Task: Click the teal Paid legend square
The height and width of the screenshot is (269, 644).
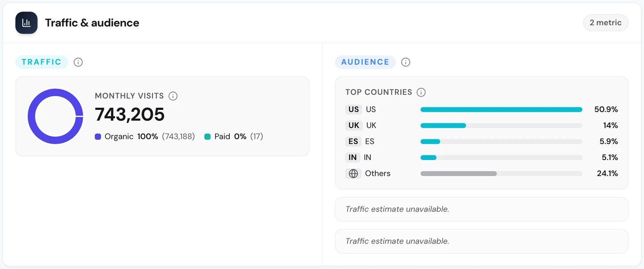Action: click(208, 137)
